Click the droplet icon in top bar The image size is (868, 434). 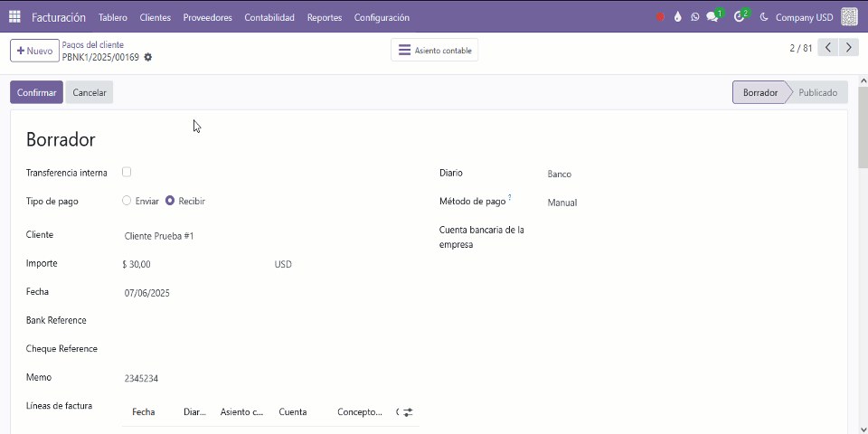point(677,17)
